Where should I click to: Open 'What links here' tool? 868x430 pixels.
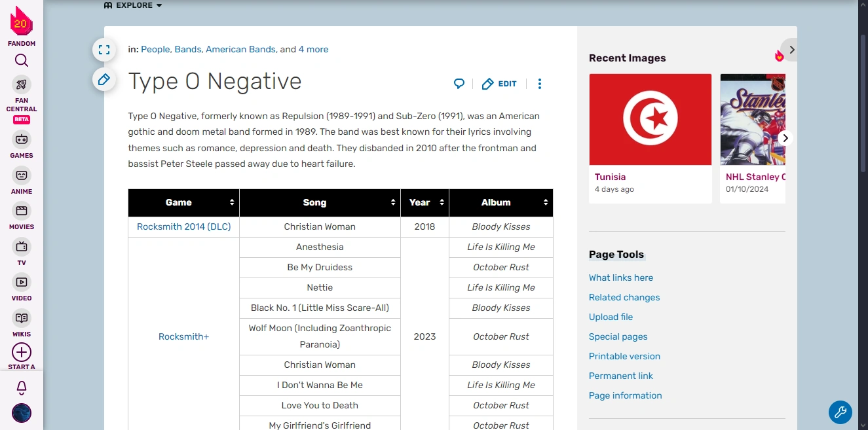click(621, 278)
